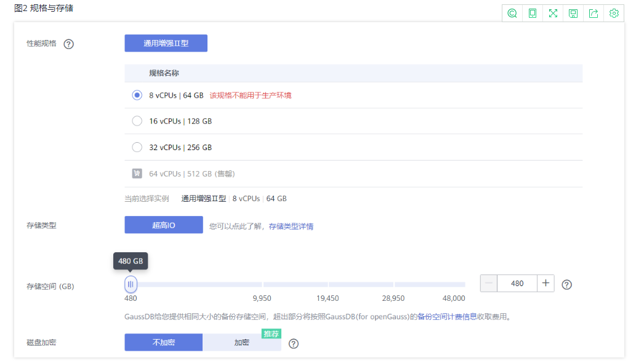Click the 48,000 slider scale label
Screen dimensions: 644x363
[x=454, y=298]
